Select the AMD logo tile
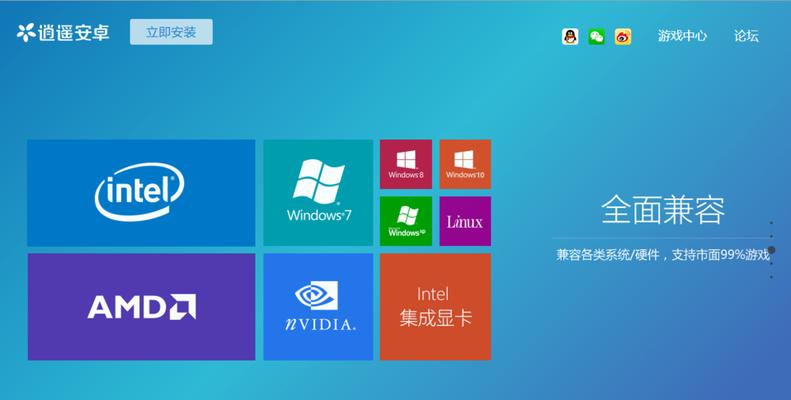791x400 pixels. 141,307
